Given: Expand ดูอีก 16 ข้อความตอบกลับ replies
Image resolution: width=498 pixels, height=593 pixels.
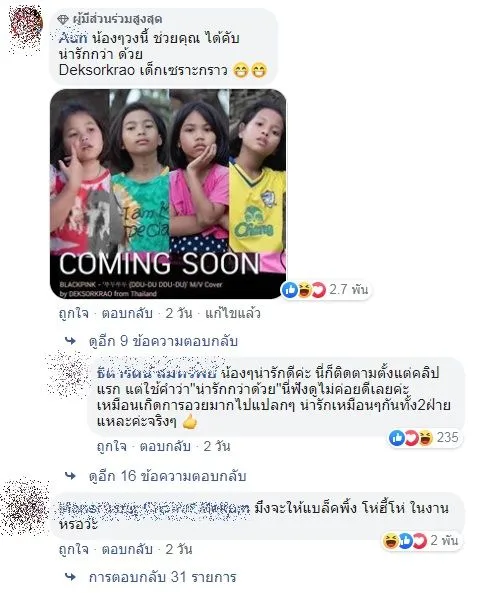Looking at the screenshot, I should pyautogui.click(x=168, y=476).
